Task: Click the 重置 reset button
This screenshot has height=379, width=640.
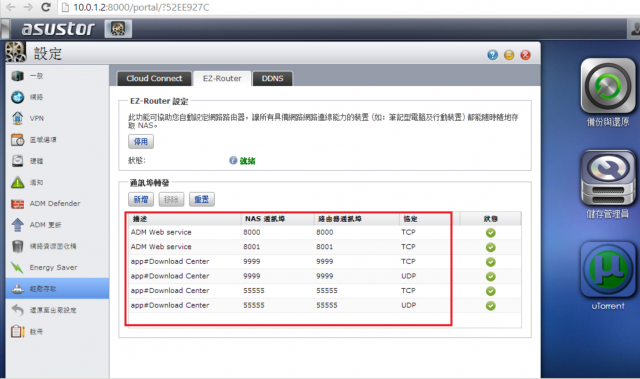Action: (x=202, y=199)
